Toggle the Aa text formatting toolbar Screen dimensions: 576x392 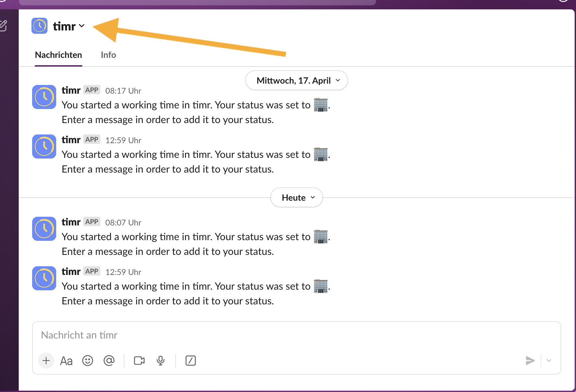pyautogui.click(x=66, y=361)
